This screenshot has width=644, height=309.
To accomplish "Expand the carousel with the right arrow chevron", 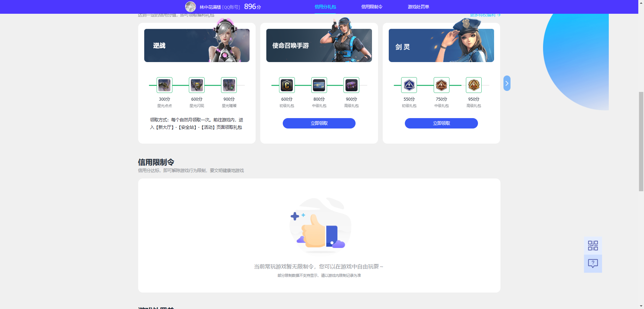I will point(506,83).
